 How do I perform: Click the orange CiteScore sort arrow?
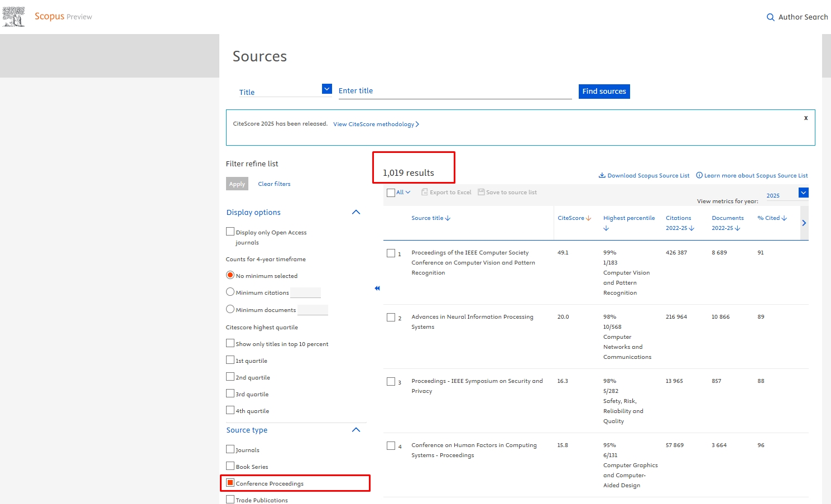click(589, 218)
